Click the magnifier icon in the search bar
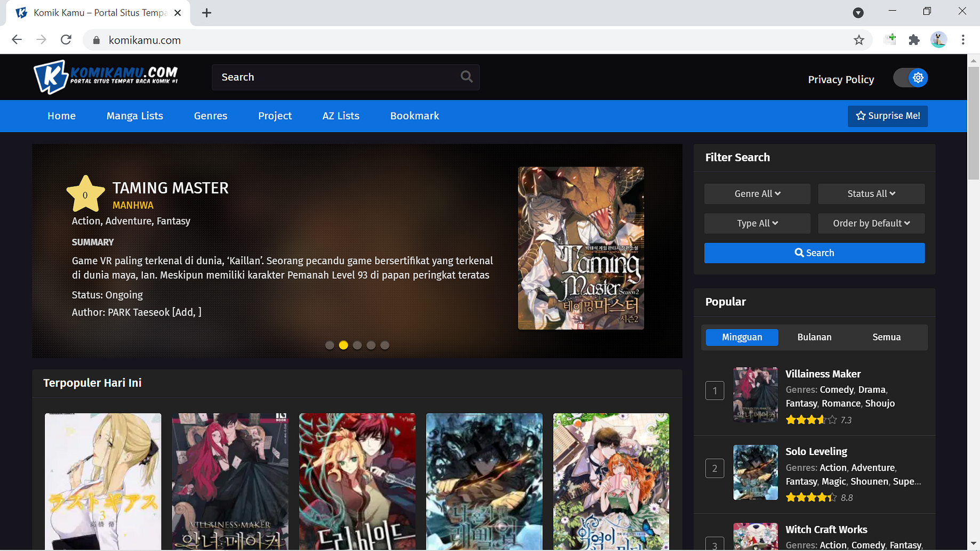980x551 pixels. [467, 77]
